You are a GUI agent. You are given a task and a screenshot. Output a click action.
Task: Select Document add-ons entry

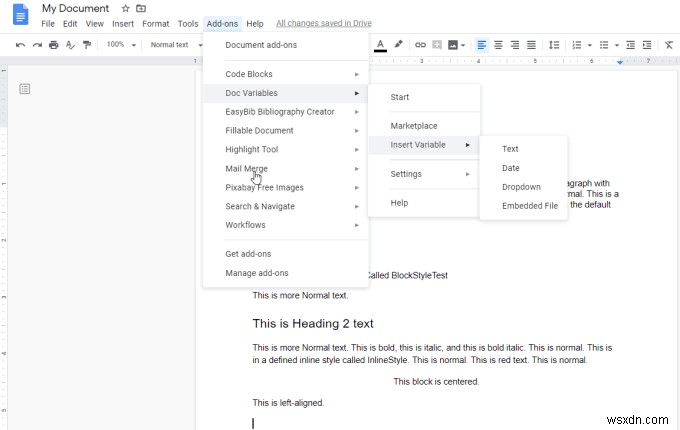tap(285, 45)
